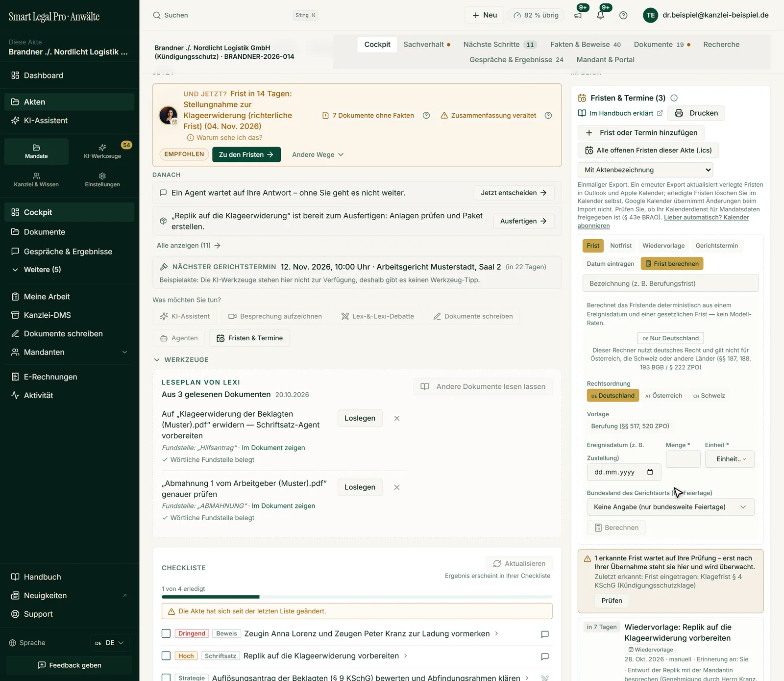Click help icon beside Zusammenfassung veraltet
Screen dimensions: 784x681
(x=548, y=116)
